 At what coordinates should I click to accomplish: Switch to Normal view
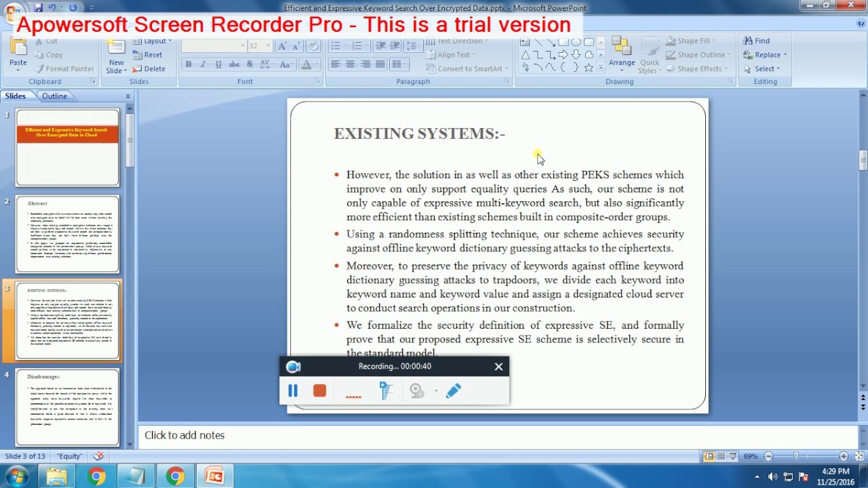(x=709, y=456)
